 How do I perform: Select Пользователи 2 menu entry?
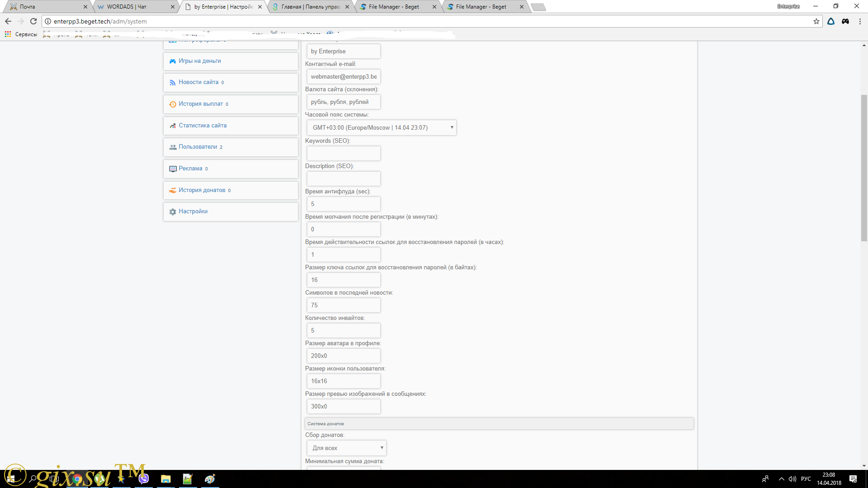(230, 146)
